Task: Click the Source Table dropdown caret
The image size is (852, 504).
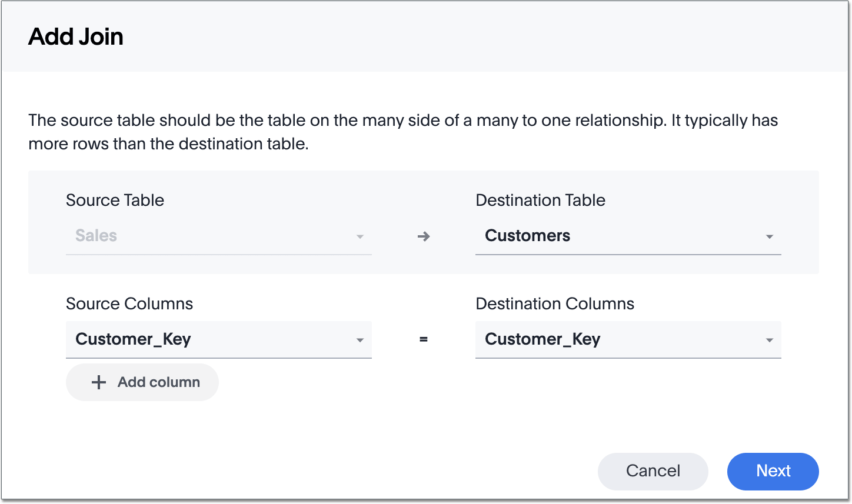Action: (360, 236)
